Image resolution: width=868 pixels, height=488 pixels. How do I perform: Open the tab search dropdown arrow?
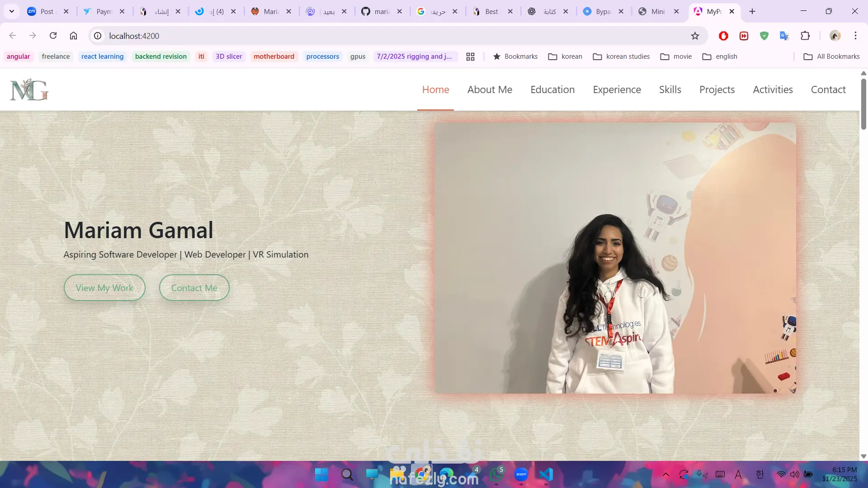12,11
